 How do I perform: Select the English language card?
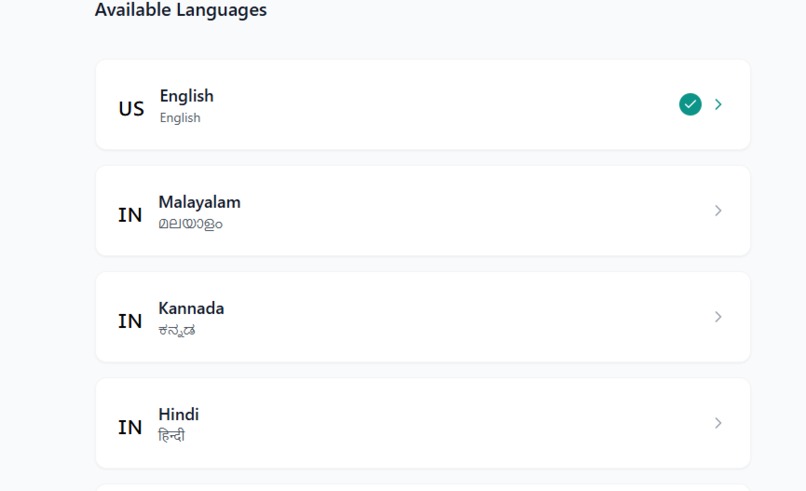point(423,104)
